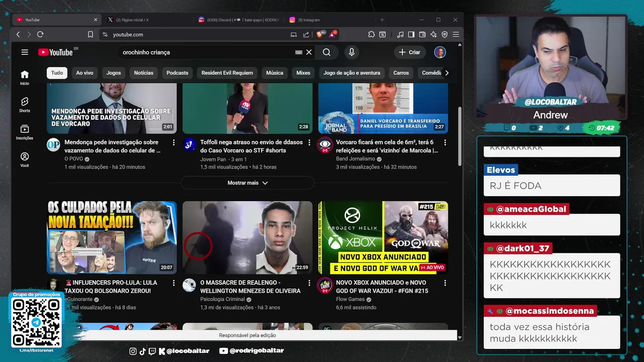Select the Notícias filter chip
This screenshot has height=362, width=644.
(143, 73)
